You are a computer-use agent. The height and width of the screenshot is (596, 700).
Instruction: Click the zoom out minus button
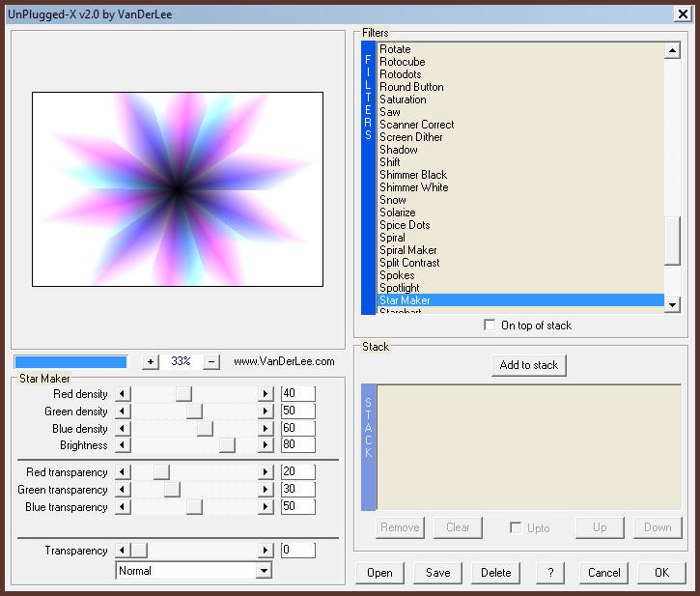point(211,361)
